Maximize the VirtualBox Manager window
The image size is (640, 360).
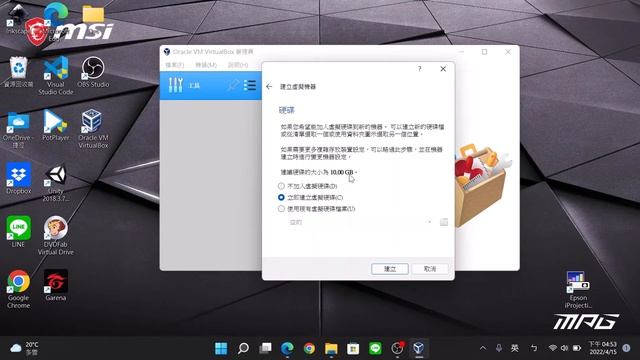(484, 52)
